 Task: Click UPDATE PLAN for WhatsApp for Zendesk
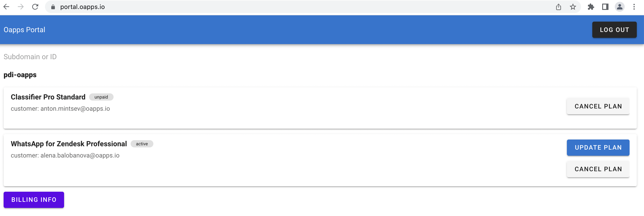598,148
